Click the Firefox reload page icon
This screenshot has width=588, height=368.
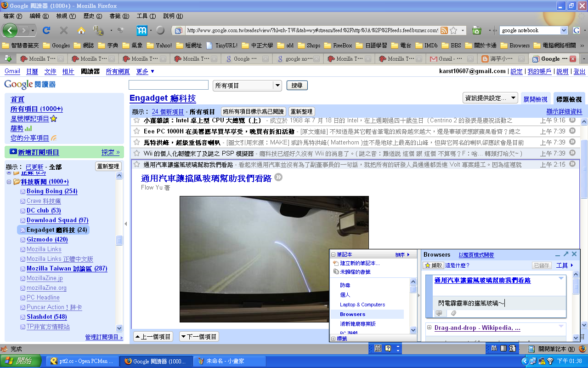pos(46,30)
